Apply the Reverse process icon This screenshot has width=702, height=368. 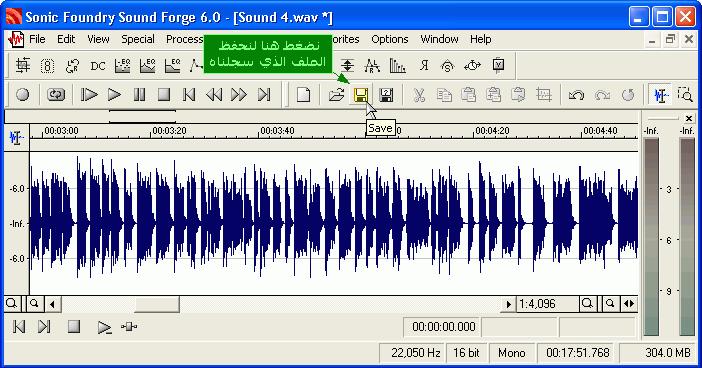(x=423, y=66)
